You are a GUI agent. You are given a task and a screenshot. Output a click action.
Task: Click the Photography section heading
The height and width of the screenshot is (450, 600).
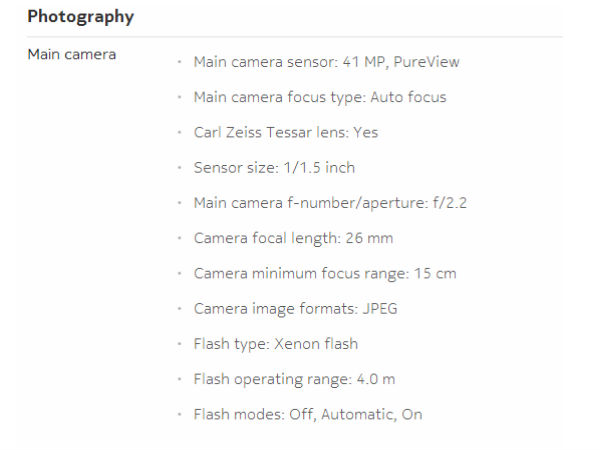[x=80, y=17]
